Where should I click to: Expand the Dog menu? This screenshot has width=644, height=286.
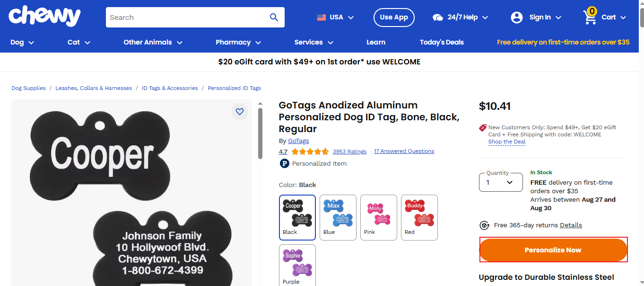(22, 42)
